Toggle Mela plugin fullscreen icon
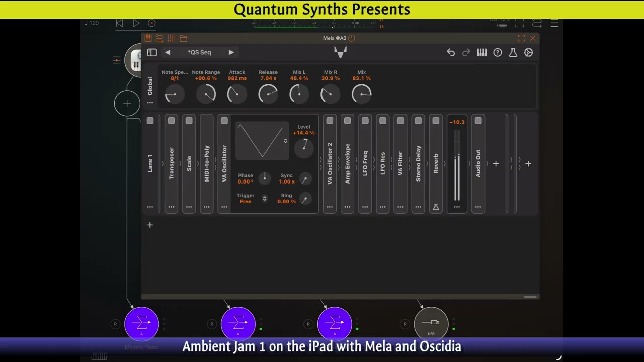The height and width of the screenshot is (362, 644). [521, 38]
